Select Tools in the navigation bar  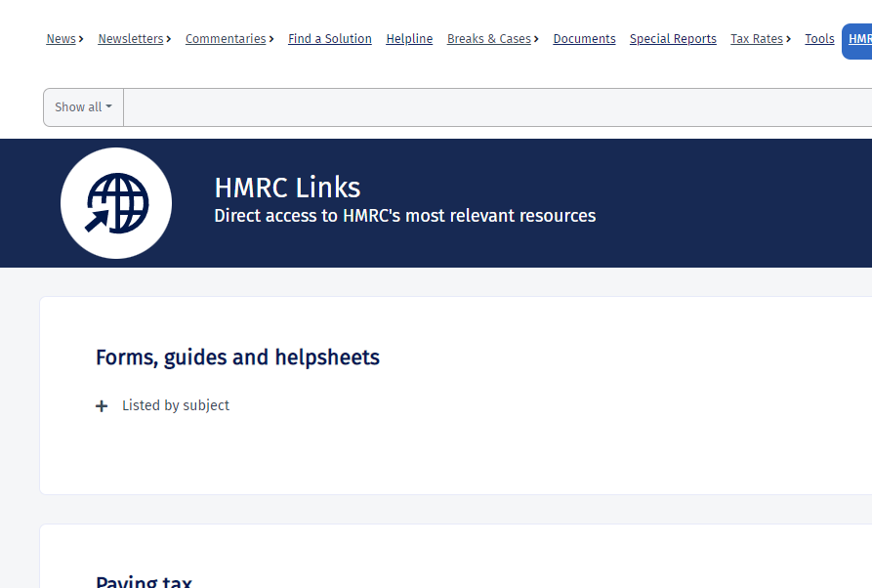point(819,39)
